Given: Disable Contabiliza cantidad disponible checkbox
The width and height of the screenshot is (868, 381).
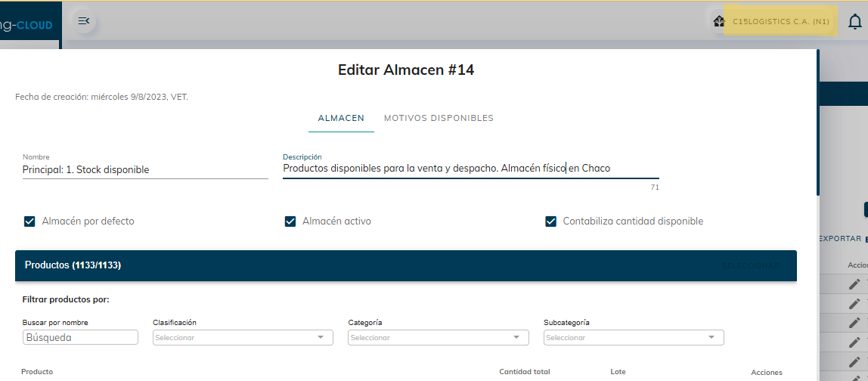Looking at the screenshot, I should click(x=551, y=221).
